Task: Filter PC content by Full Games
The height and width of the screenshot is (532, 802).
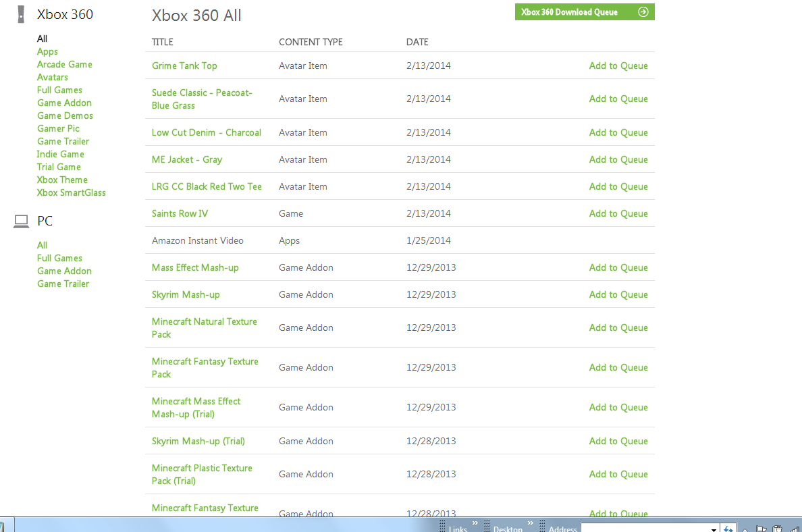Action: pos(59,259)
